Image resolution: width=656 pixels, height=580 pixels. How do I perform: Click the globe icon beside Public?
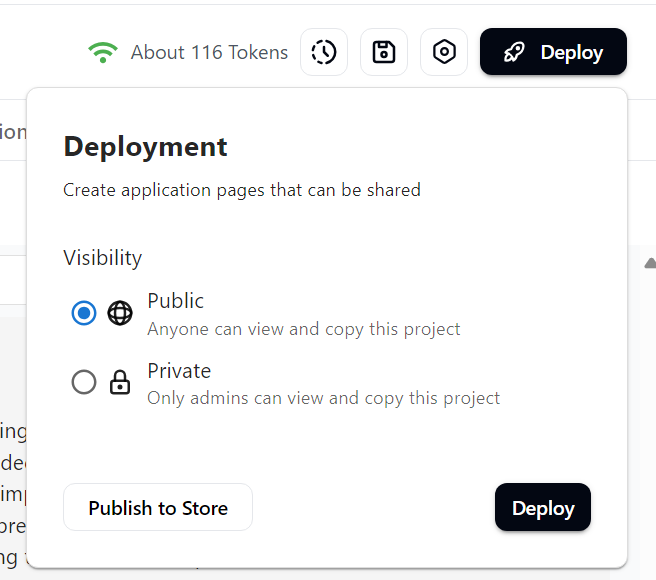120,313
